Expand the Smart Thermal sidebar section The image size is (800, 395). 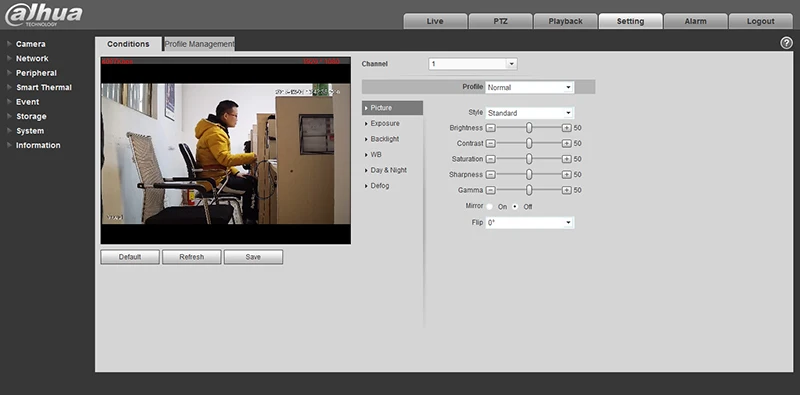43,87
